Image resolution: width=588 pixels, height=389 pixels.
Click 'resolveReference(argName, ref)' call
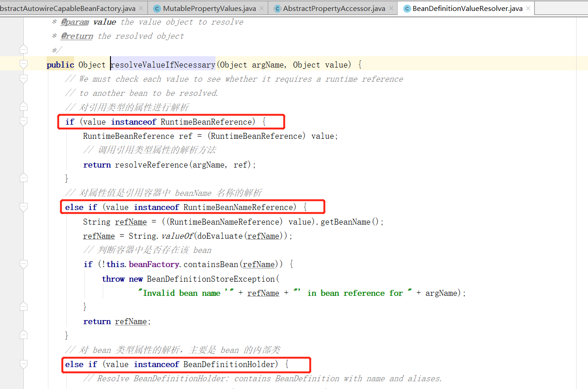[184, 165]
